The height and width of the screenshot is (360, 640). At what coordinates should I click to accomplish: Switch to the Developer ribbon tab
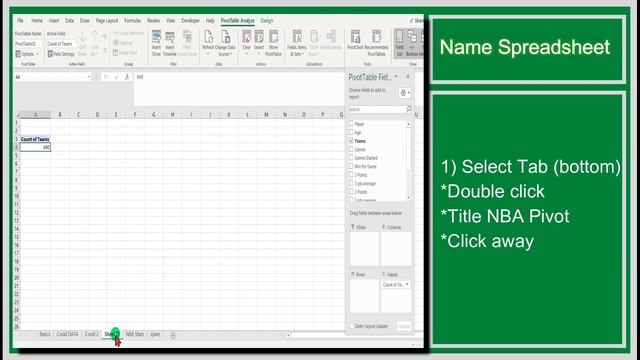[190, 20]
